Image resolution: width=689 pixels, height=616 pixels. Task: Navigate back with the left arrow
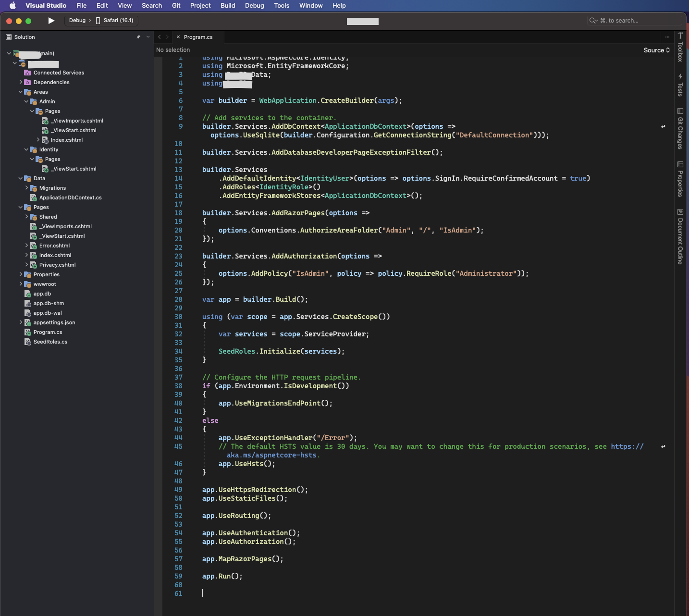pos(160,37)
